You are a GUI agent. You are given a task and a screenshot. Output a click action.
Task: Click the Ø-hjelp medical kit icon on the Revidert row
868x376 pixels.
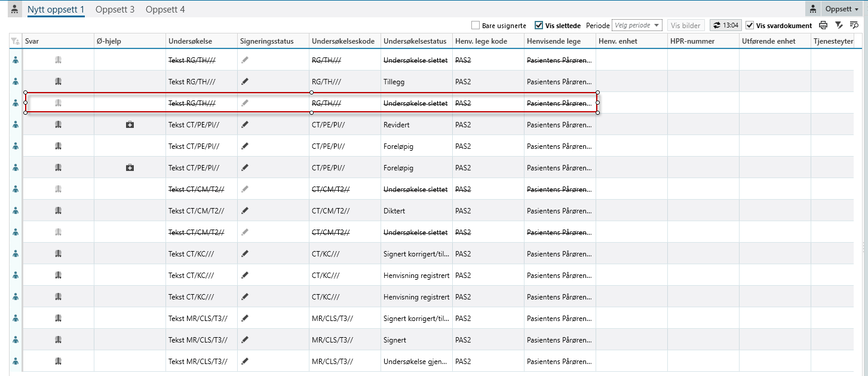(x=130, y=124)
